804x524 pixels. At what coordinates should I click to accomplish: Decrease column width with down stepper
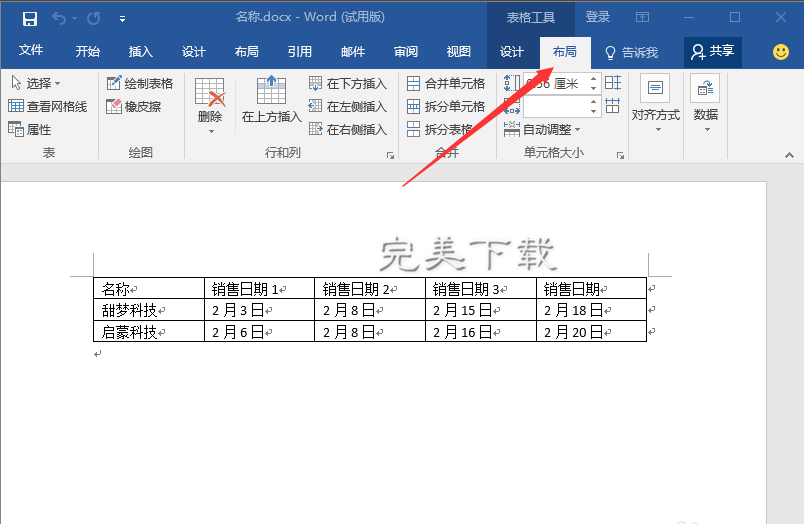(594, 111)
